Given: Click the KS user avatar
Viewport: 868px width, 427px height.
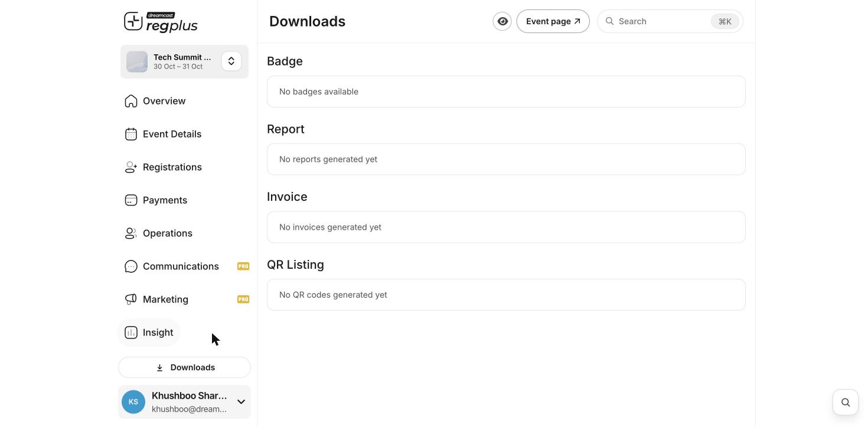Looking at the screenshot, I should pyautogui.click(x=133, y=402).
